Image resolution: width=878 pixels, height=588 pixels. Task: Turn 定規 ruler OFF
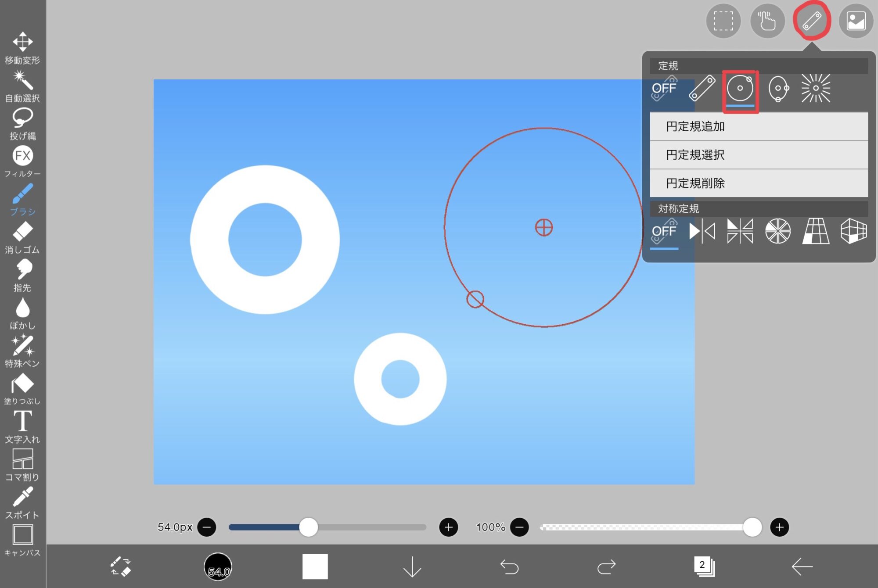(664, 89)
